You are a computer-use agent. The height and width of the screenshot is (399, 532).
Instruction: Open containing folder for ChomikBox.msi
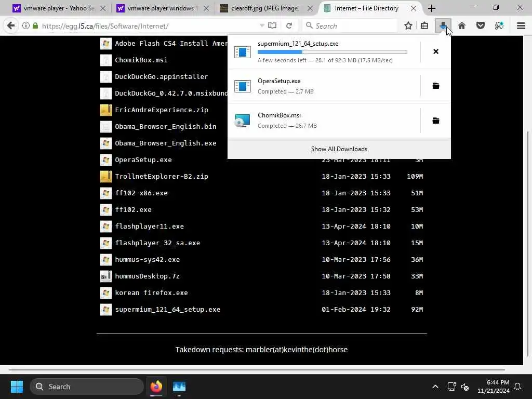click(436, 121)
